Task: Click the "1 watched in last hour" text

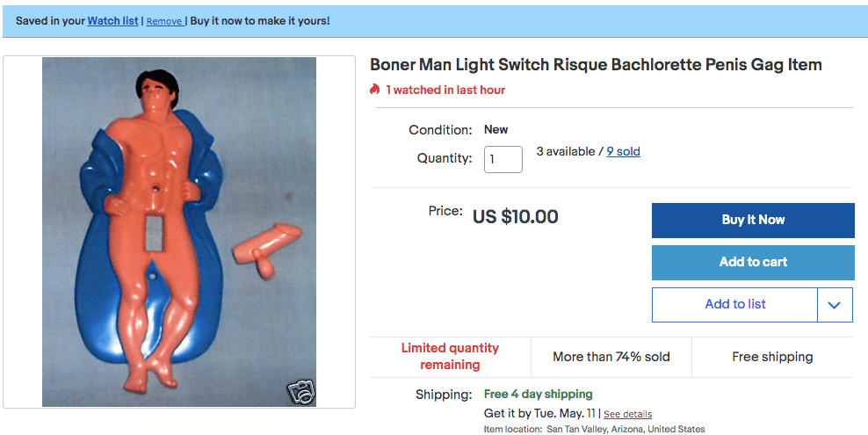Action: tap(445, 90)
